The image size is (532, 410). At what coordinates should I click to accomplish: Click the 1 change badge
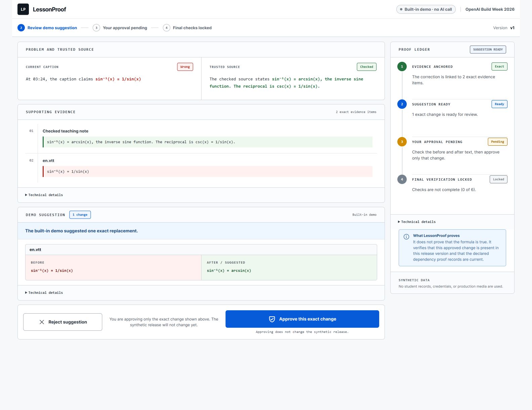point(80,215)
